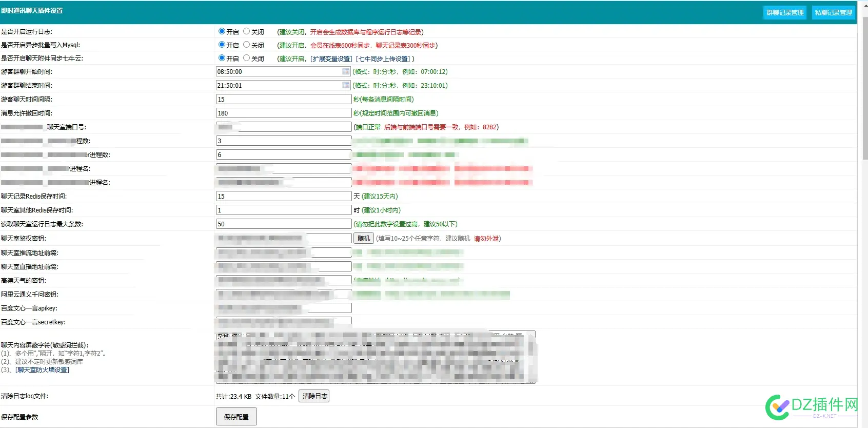The width and height of the screenshot is (868, 428).
Task: Focus the 消息允许撤回时间 input field
Action: tap(284, 113)
